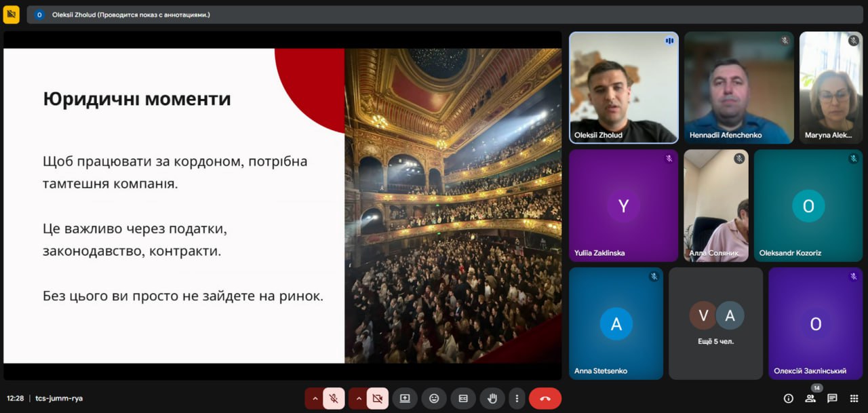
Task: Toggle closed captions on
Action: coord(463,399)
